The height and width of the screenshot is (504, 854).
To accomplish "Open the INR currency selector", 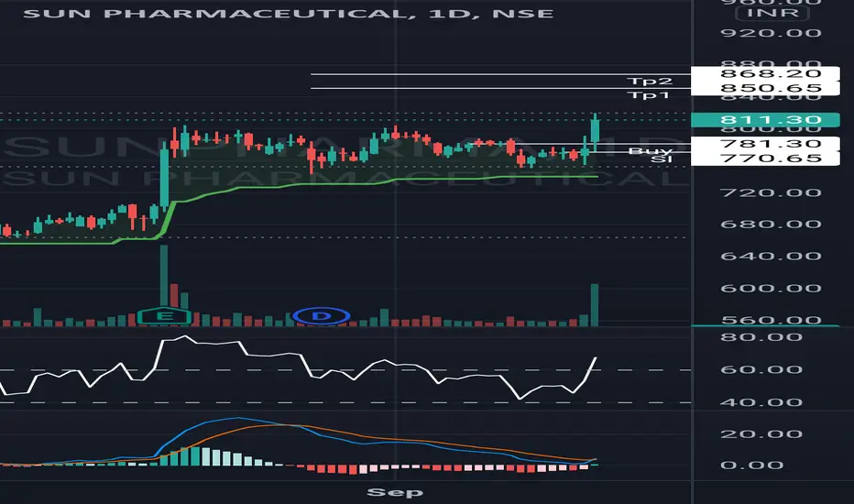I will 772,13.
